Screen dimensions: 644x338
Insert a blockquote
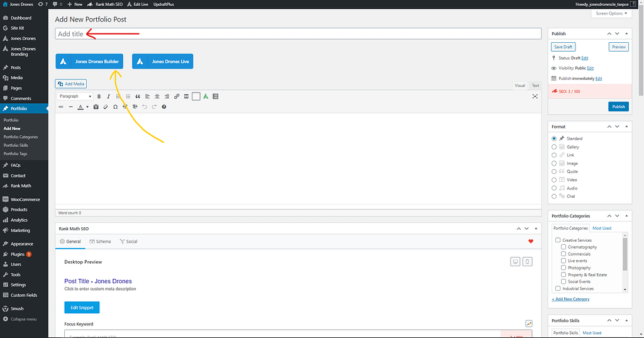tap(138, 97)
